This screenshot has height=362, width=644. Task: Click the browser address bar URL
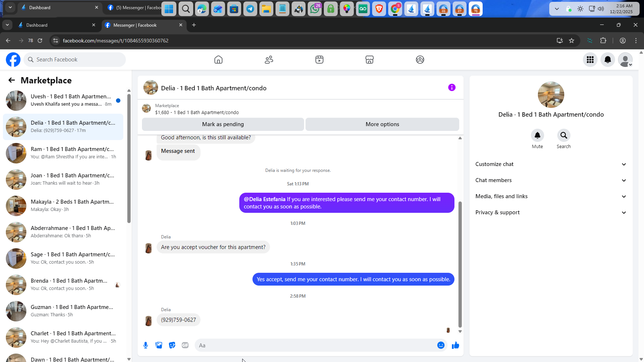coord(116,41)
